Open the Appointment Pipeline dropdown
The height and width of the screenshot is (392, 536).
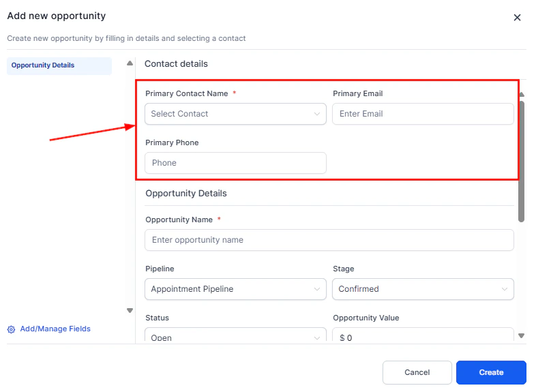point(235,289)
